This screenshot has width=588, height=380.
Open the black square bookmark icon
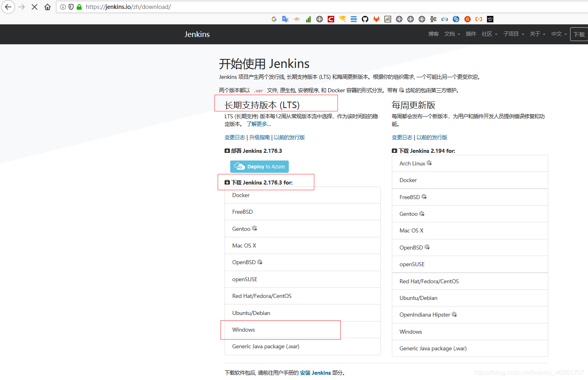(x=490, y=19)
